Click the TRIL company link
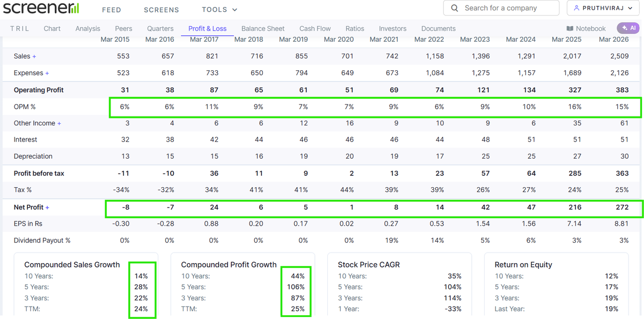This screenshot has height=319, width=644. pos(20,28)
